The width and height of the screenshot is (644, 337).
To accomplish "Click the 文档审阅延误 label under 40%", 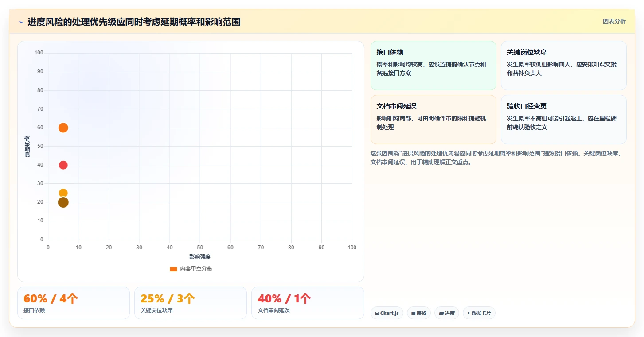I will (x=273, y=310).
